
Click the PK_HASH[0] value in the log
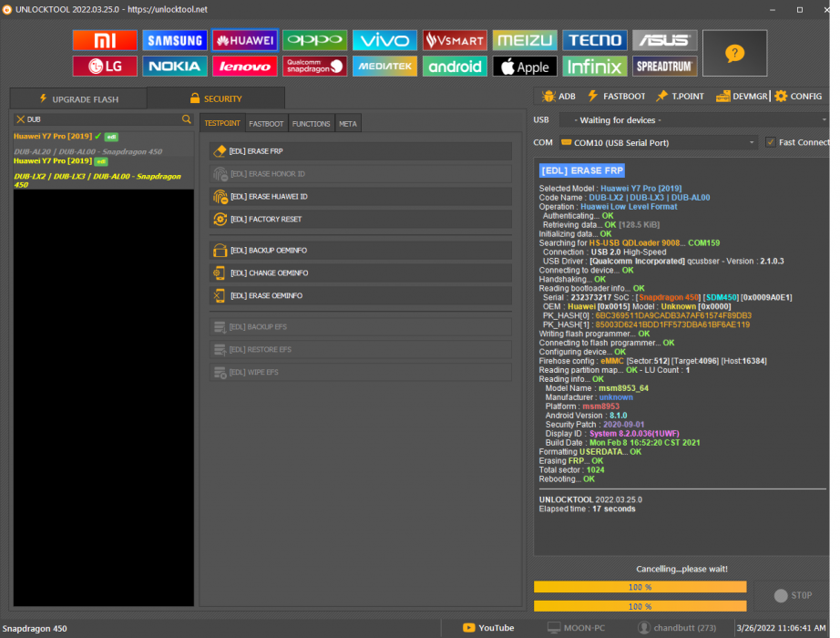pyautogui.click(x=673, y=315)
